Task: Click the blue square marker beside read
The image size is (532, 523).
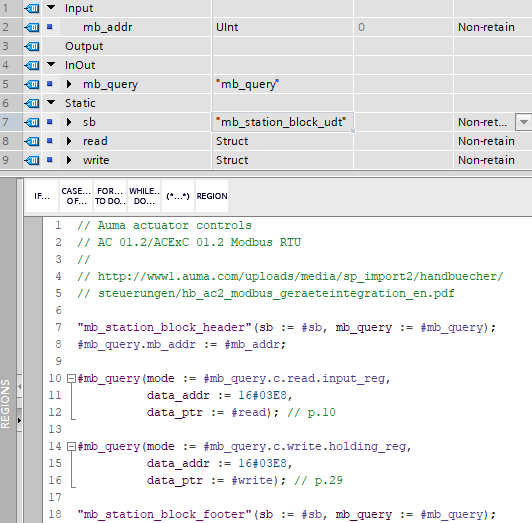Action: (50, 141)
